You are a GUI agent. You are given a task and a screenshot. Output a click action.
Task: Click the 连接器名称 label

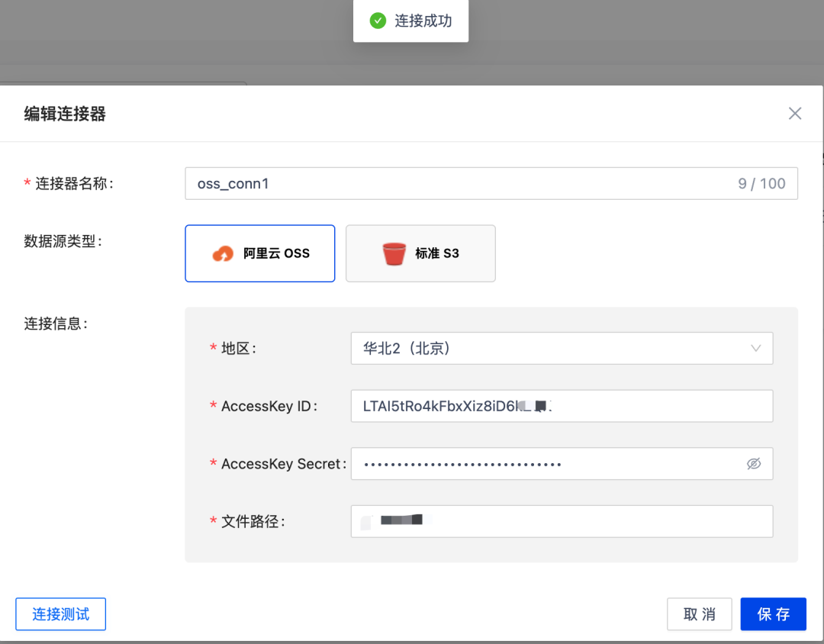coord(74,183)
